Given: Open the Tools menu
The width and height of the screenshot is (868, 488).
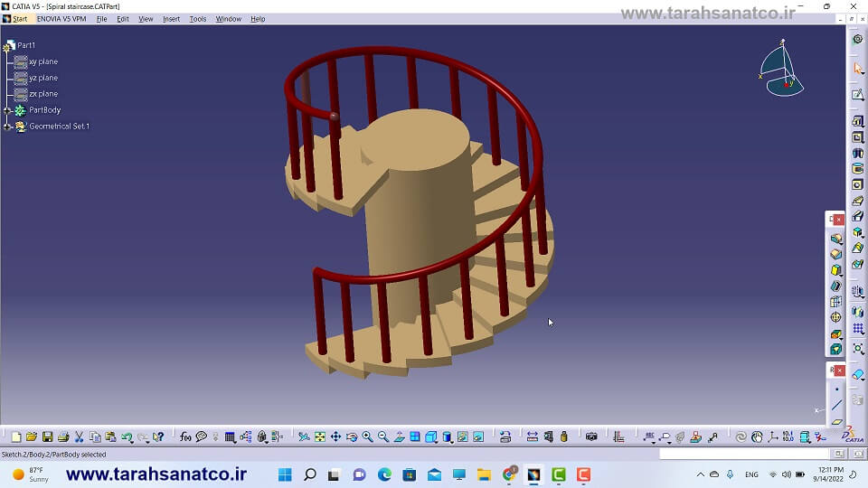Looking at the screenshot, I should (197, 19).
